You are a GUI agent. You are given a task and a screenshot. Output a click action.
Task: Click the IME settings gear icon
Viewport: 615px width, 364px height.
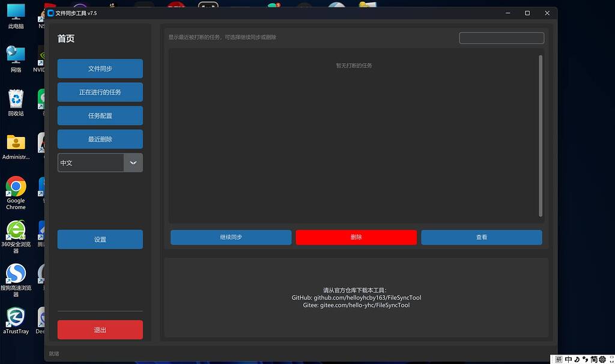click(x=602, y=359)
